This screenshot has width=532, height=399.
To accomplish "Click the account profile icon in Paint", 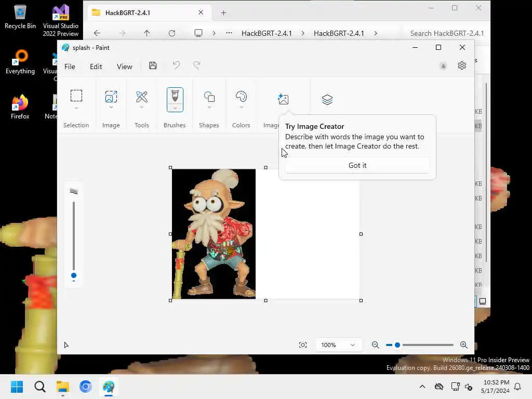I will [443, 66].
